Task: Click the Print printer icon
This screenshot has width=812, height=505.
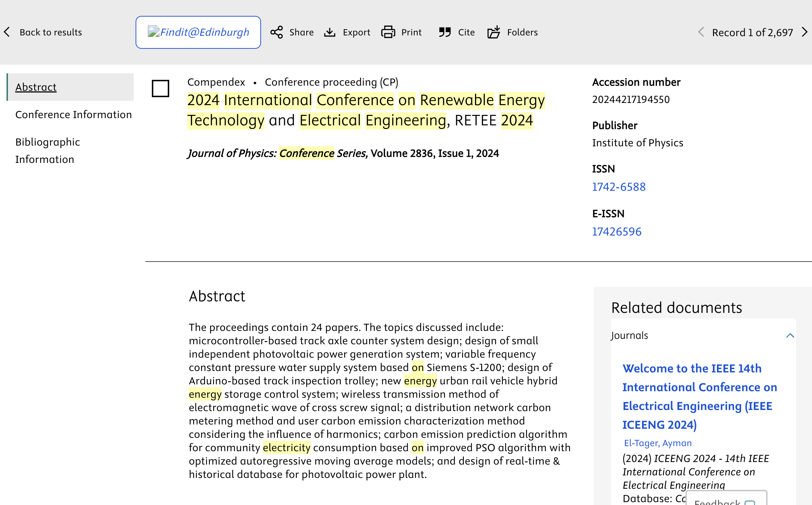Action: (388, 33)
